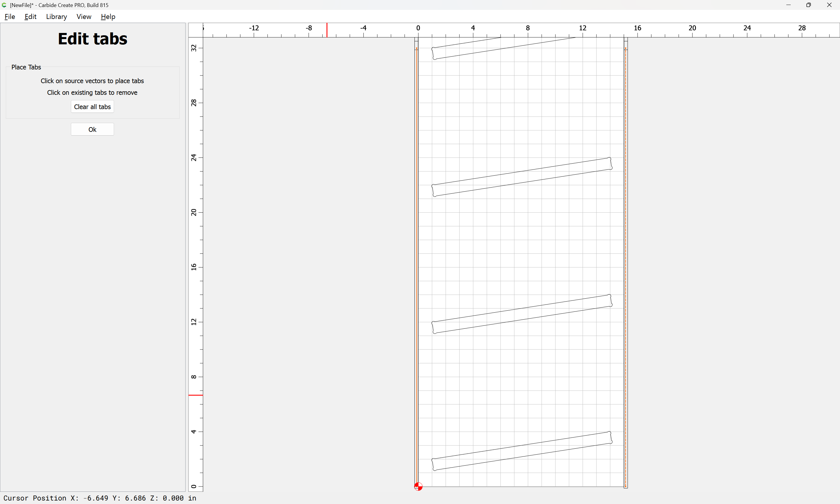Click the Cursor Position status text
The height and width of the screenshot is (504, 840).
coord(100,498)
